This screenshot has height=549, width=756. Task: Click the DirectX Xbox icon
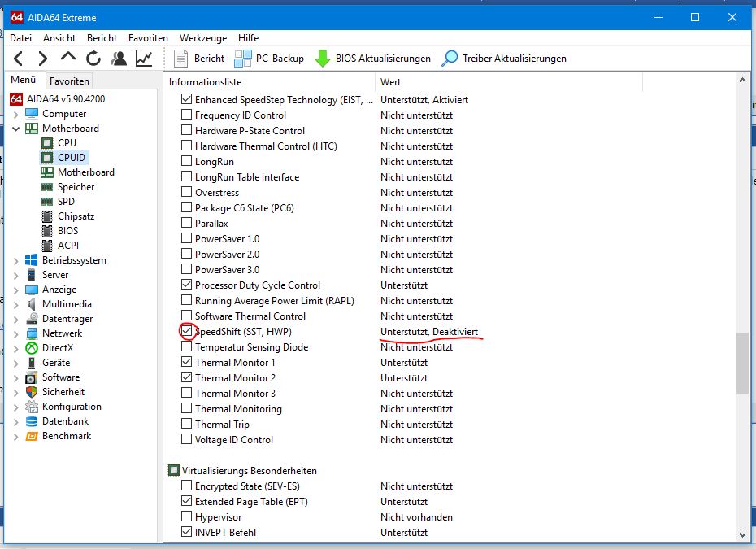pos(32,348)
